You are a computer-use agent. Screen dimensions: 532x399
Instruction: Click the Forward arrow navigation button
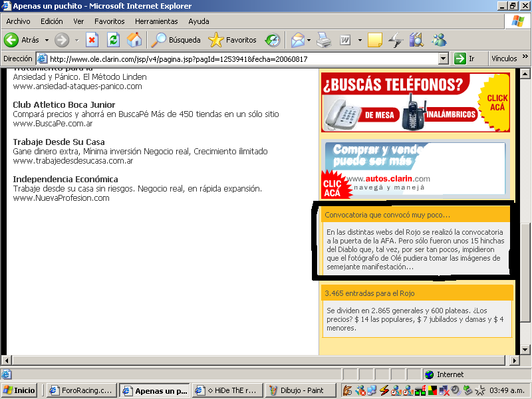click(x=62, y=40)
